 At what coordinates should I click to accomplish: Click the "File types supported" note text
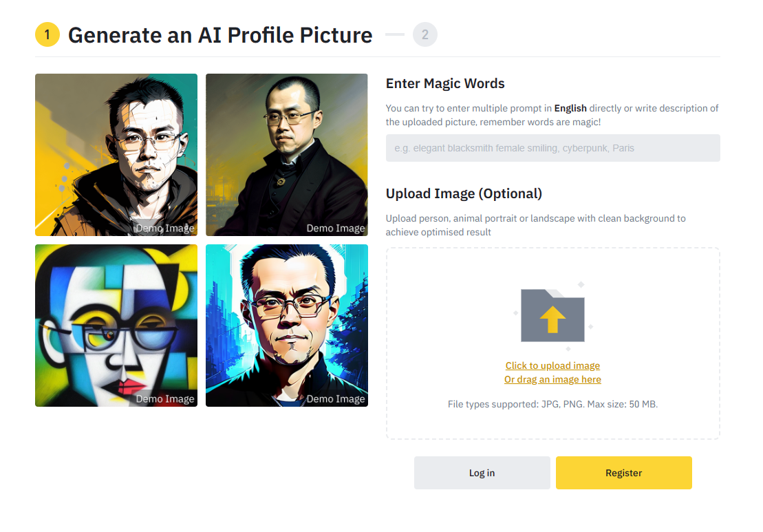(x=552, y=404)
